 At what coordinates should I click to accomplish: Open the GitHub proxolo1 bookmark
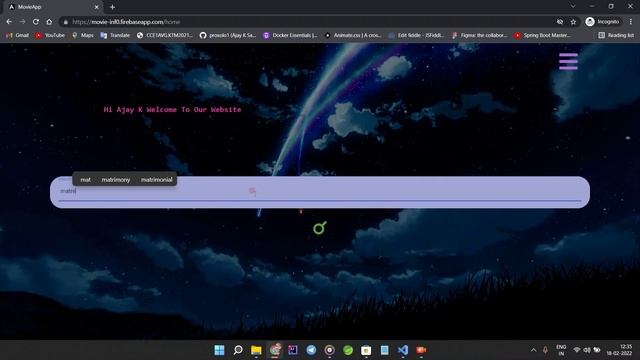point(227,36)
